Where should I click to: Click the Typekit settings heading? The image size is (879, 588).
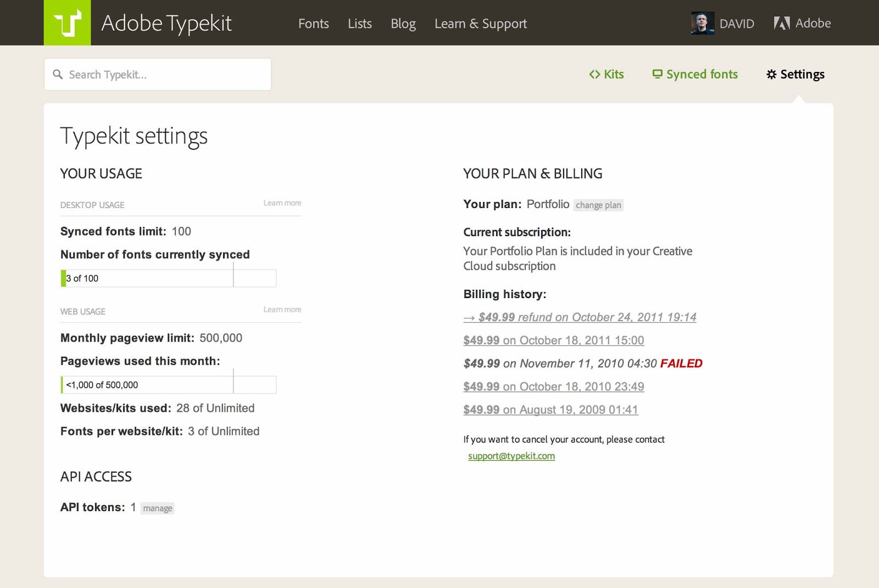point(134,136)
